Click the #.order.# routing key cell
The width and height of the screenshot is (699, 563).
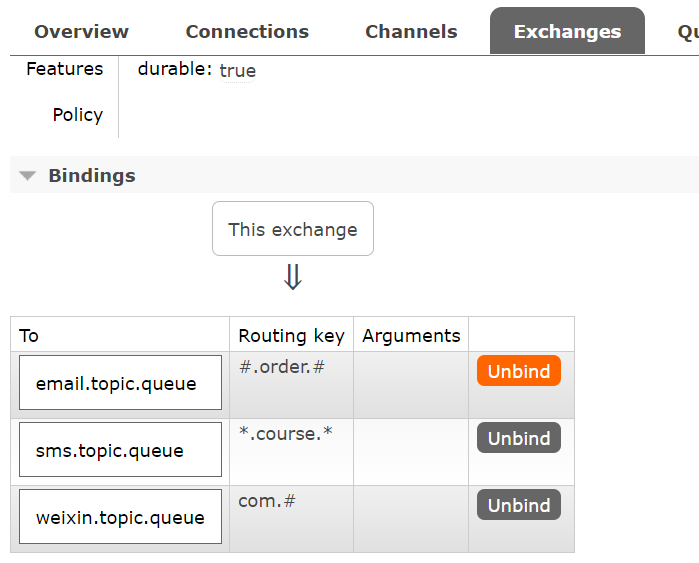(x=282, y=366)
